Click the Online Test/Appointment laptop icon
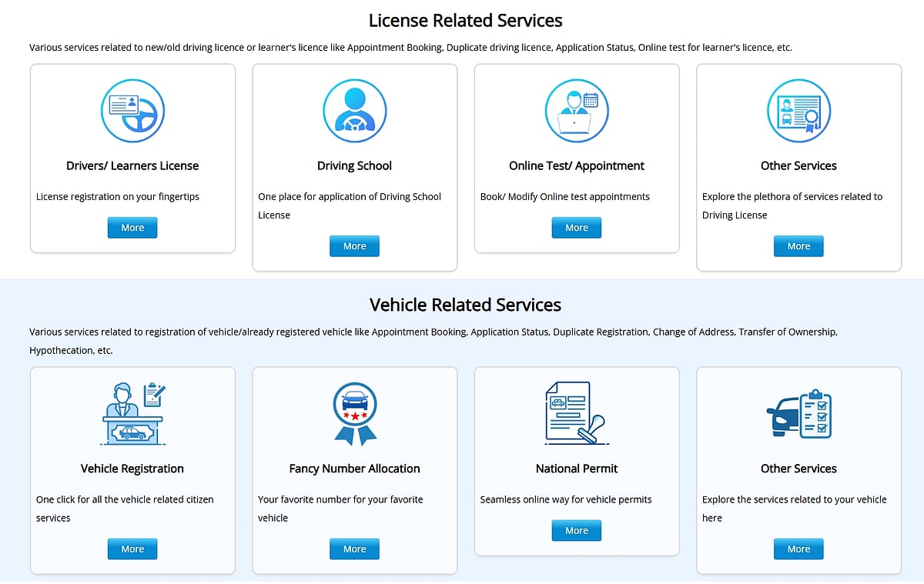The image size is (924, 584). (576, 111)
